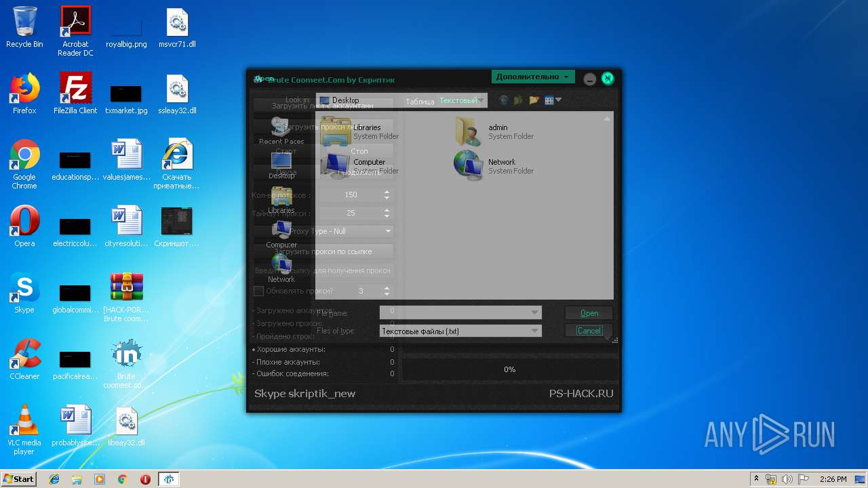The height and width of the screenshot is (488, 868).
Task: Select the CCleaner desktop icon
Action: [24, 359]
